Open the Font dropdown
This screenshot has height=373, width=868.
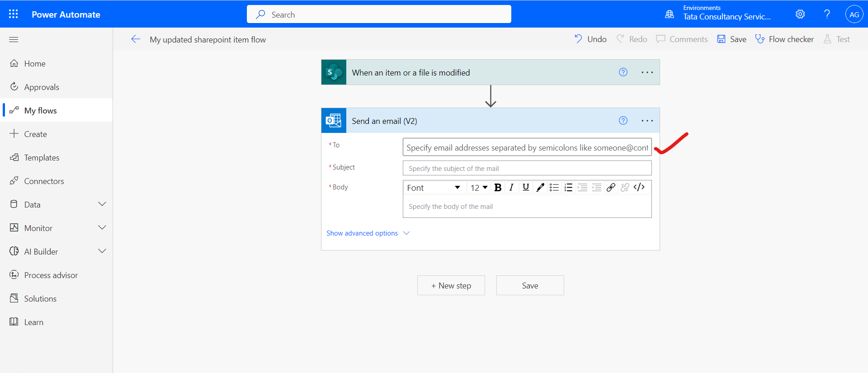pos(433,188)
